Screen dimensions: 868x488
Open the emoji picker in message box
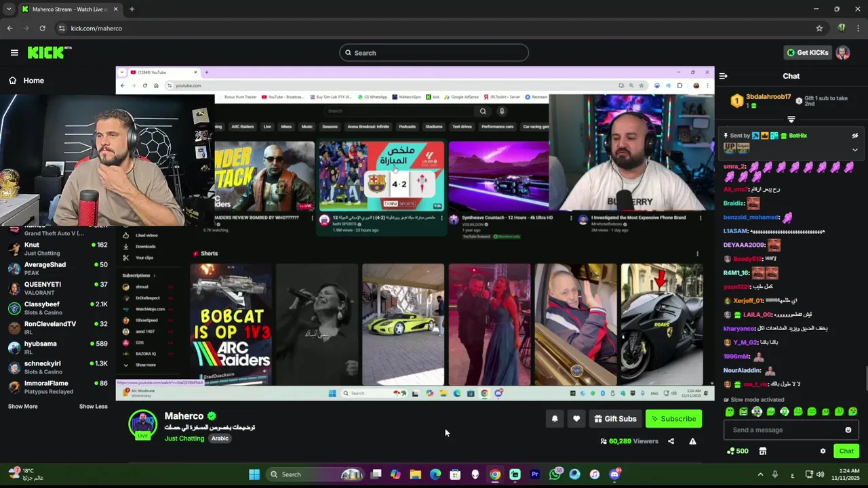click(x=848, y=430)
